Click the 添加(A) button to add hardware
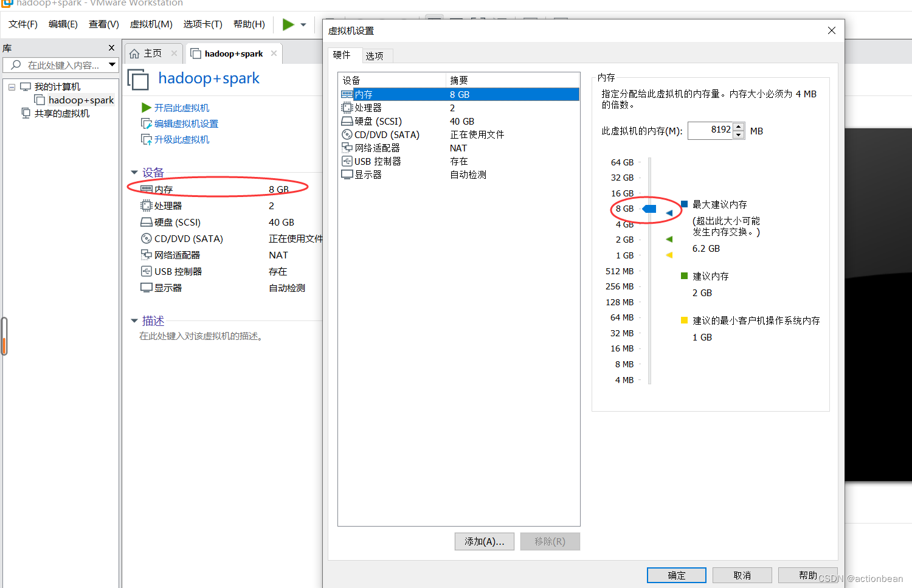This screenshot has width=912, height=588. click(484, 541)
